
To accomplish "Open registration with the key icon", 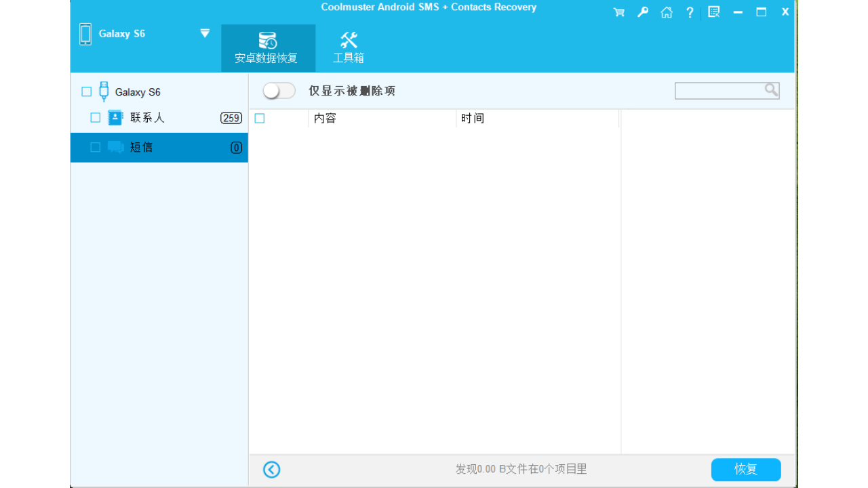I will tap(642, 12).
